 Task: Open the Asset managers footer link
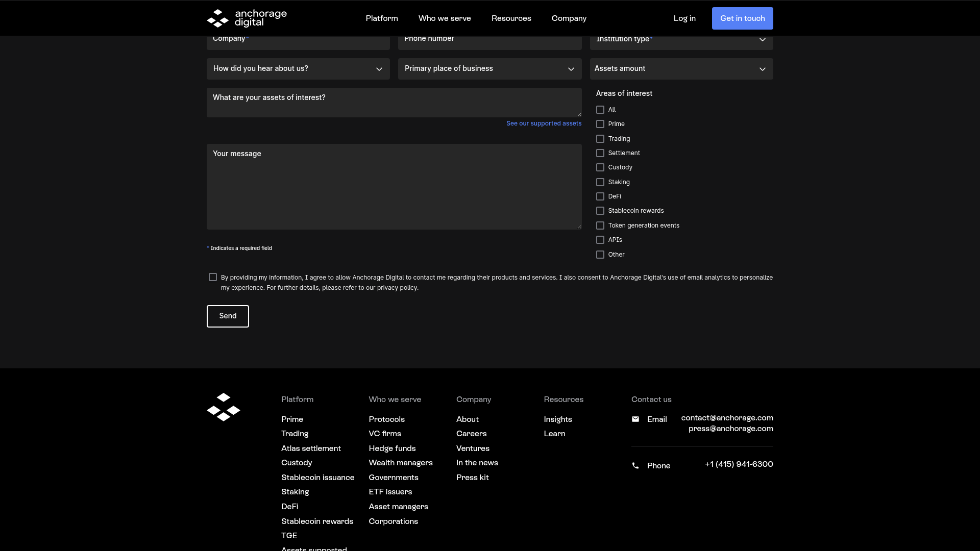[x=398, y=507]
